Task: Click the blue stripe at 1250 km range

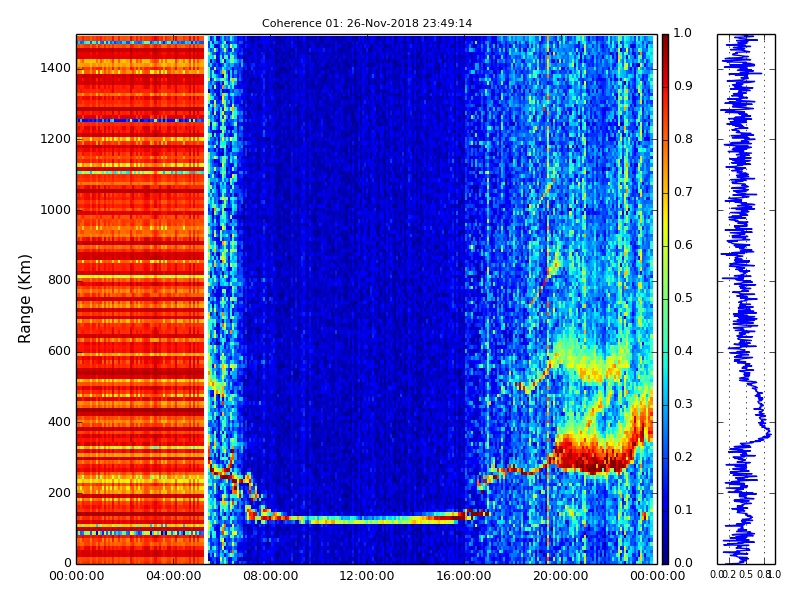Action: tap(140, 120)
